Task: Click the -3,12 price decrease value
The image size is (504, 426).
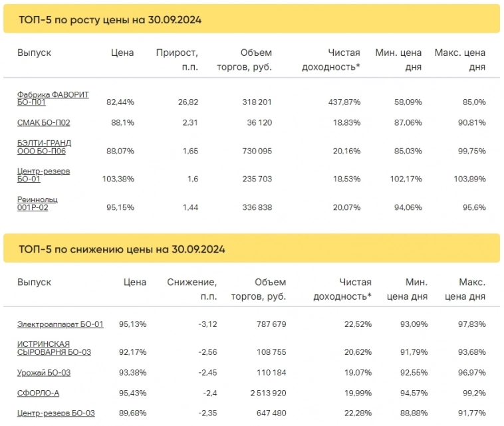Action: click(x=207, y=324)
